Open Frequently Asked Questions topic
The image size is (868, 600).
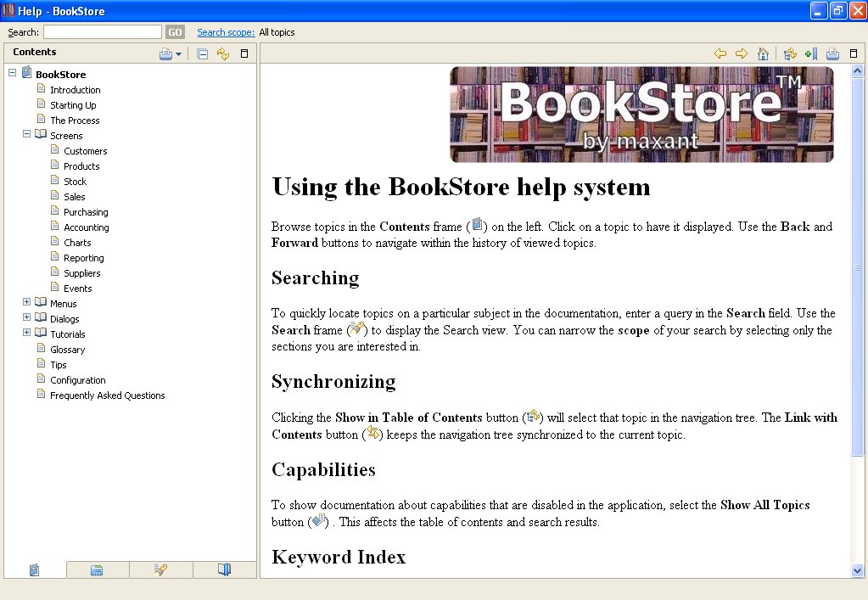[x=108, y=395]
